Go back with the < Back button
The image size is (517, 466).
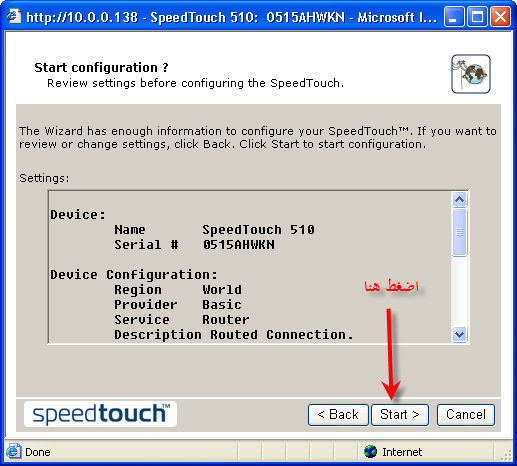(338, 415)
